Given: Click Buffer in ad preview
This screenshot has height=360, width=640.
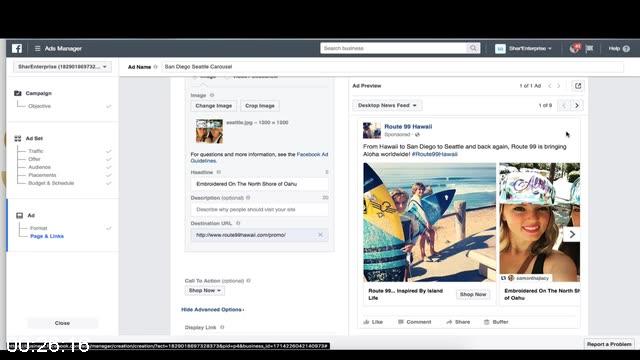Looking at the screenshot, I should 496,322.
